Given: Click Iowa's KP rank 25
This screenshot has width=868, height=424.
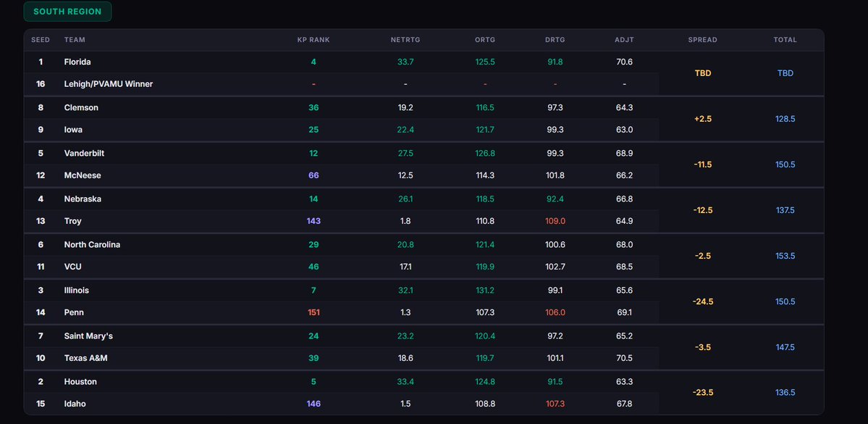Looking at the screenshot, I should point(313,130).
